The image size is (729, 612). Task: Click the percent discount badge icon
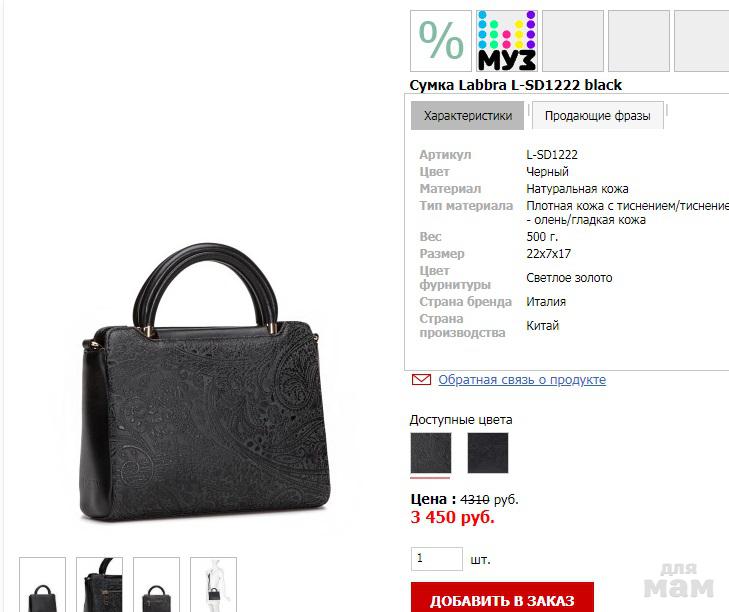(x=441, y=41)
